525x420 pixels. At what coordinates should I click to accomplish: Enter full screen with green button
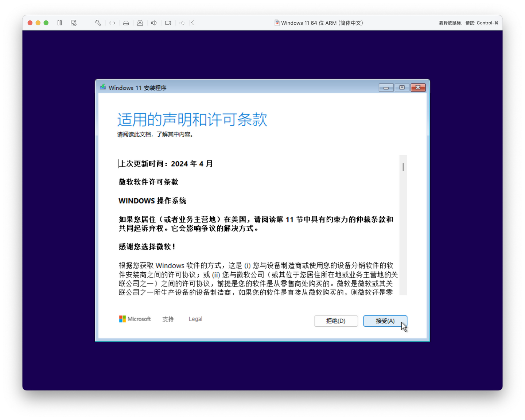point(46,23)
